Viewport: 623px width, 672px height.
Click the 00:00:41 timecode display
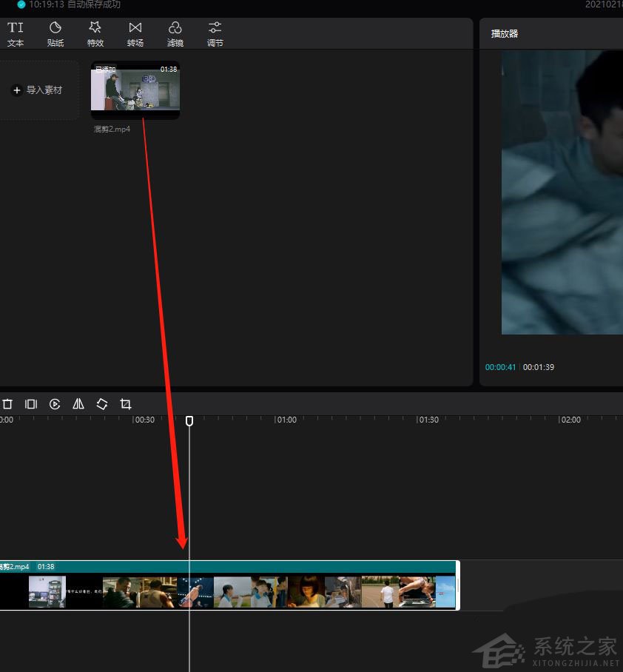[501, 366]
